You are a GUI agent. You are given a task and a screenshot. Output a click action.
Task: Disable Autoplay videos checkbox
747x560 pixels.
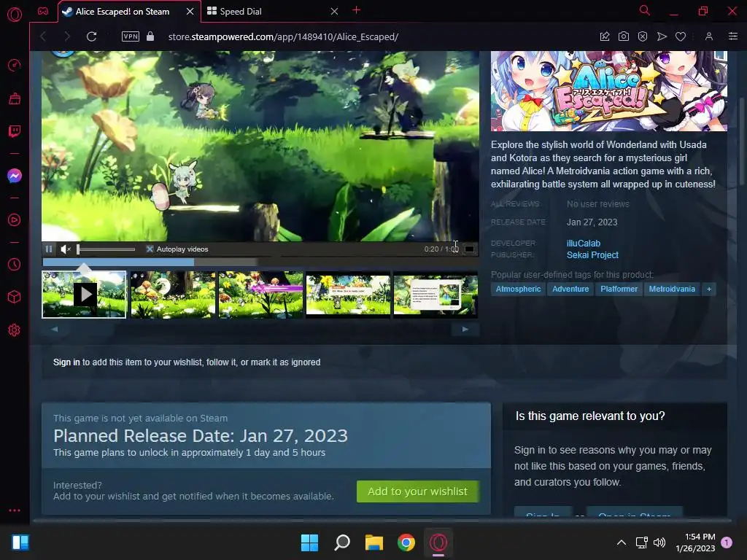point(150,249)
